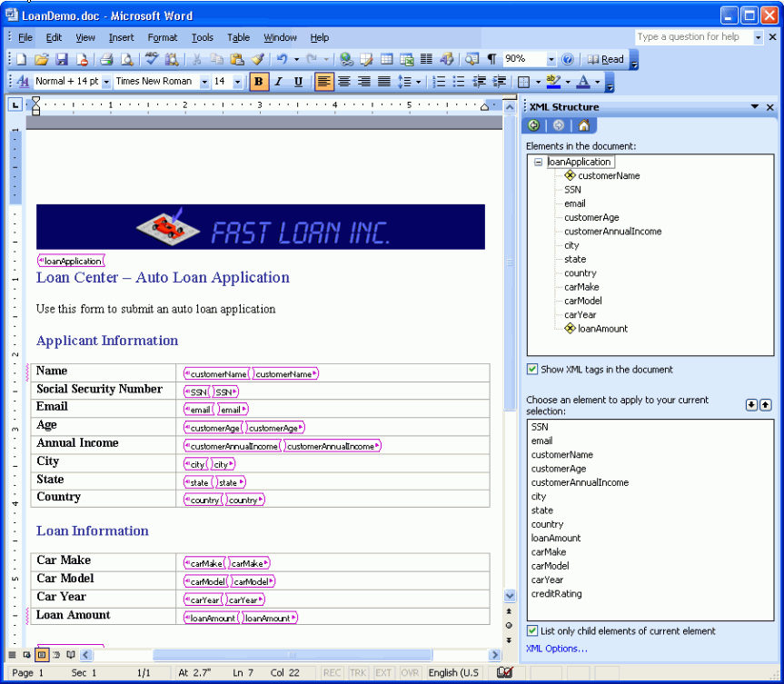Collapse the loanApplication tree node

(x=538, y=162)
